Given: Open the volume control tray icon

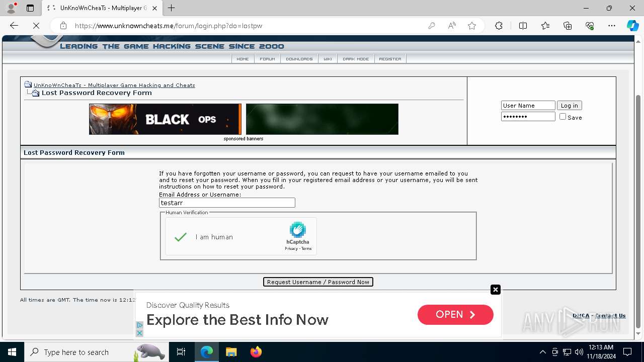Looking at the screenshot, I should coord(579,352).
